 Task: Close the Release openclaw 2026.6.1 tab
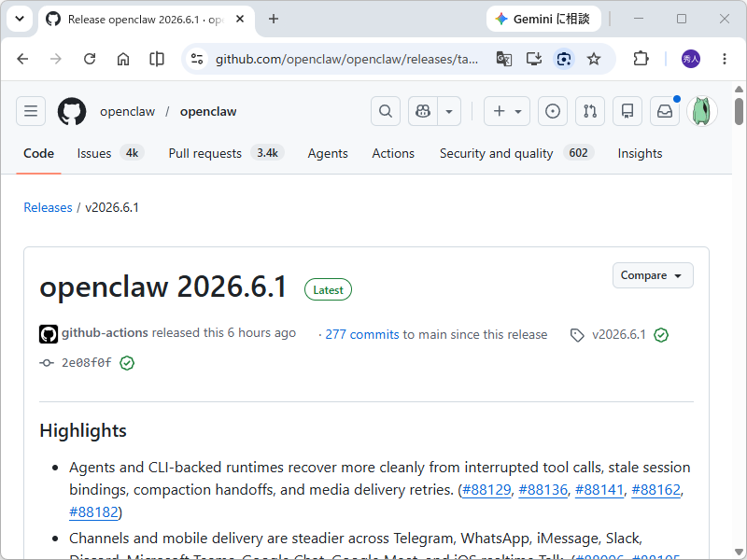tap(240, 19)
